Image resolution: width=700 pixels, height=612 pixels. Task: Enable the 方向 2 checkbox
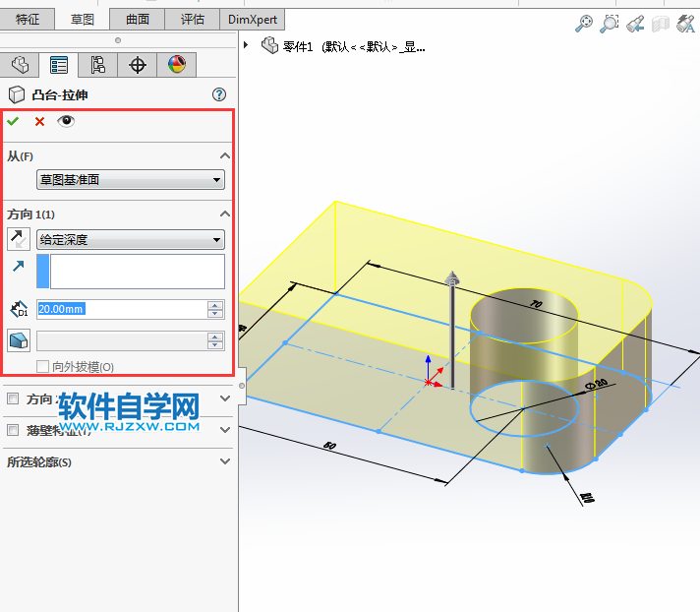pyautogui.click(x=13, y=398)
